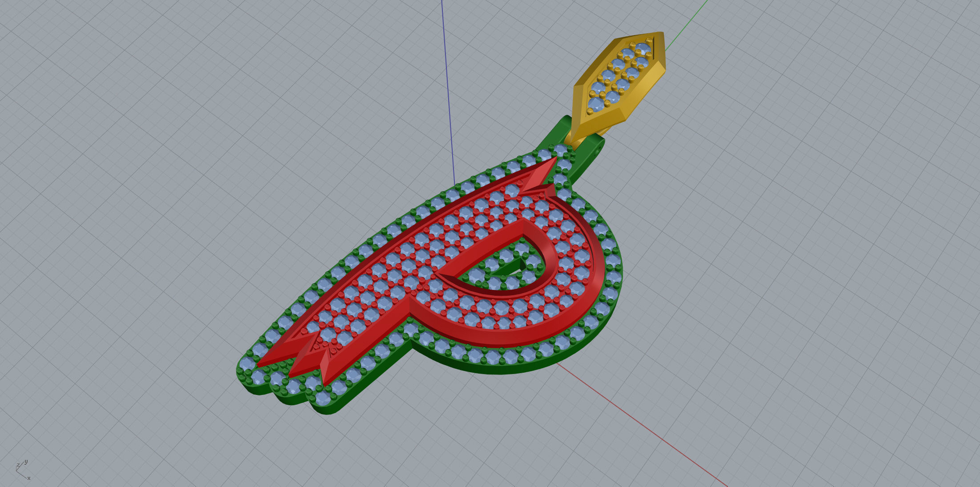Click the small green cutout inside the P counter
980x487 pixels.
pos(512,269)
